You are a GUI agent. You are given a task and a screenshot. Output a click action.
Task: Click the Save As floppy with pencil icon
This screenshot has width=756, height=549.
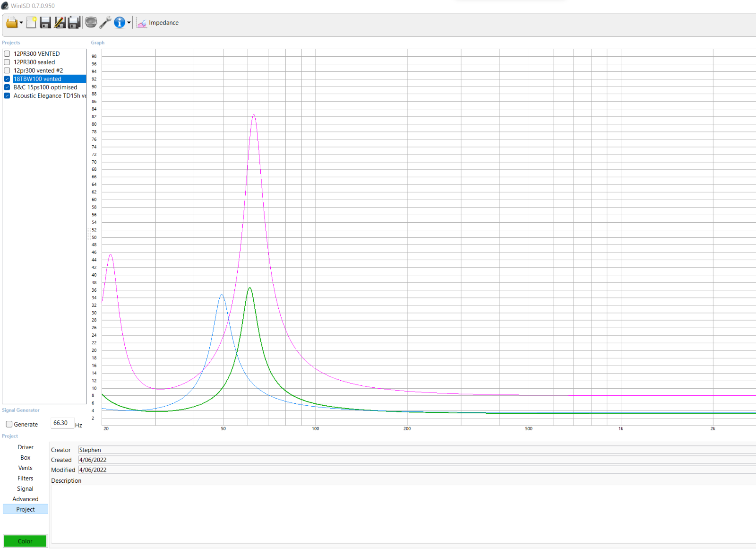(60, 22)
